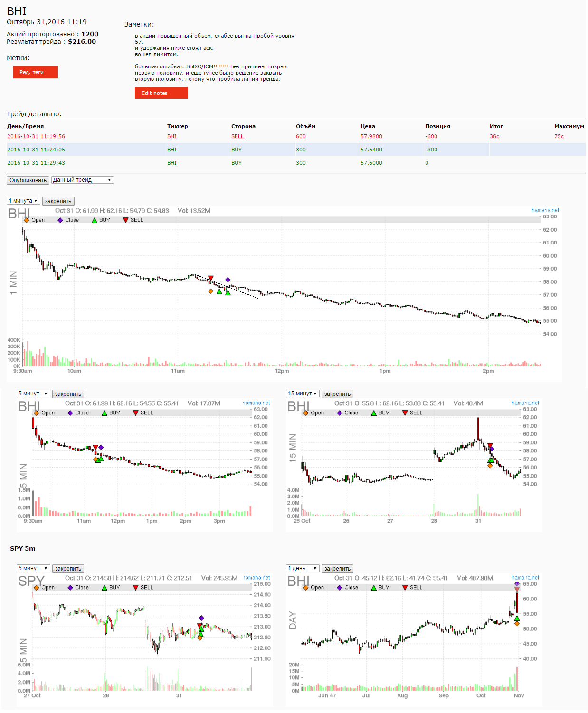Open the '1 минута' timeframe dropdown
This screenshot has height=713, width=588.
[x=23, y=201]
